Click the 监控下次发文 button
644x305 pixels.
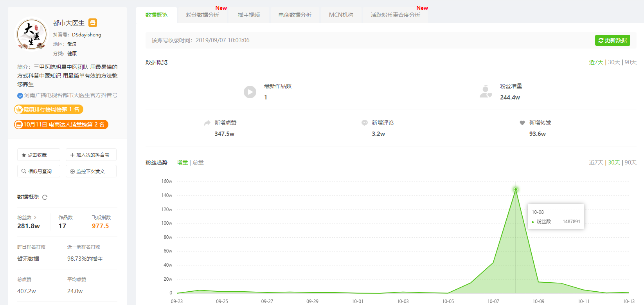[x=91, y=171]
